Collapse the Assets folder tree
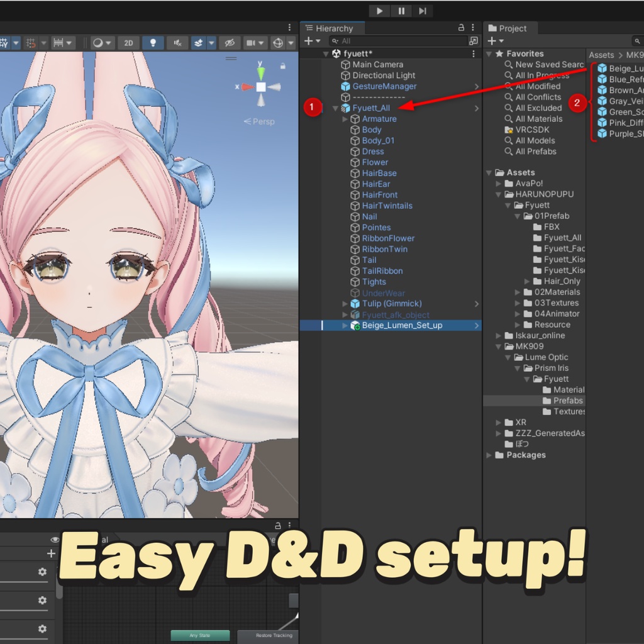The height and width of the screenshot is (644, 644). click(x=489, y=173)
